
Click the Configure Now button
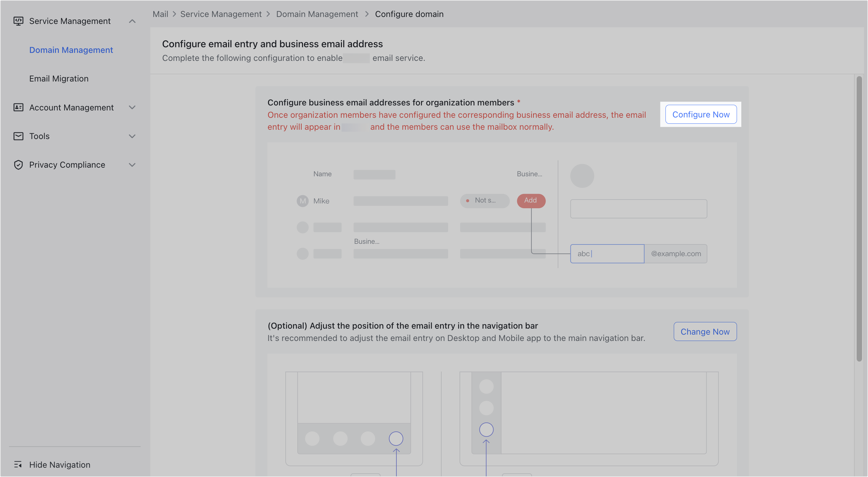701,114
